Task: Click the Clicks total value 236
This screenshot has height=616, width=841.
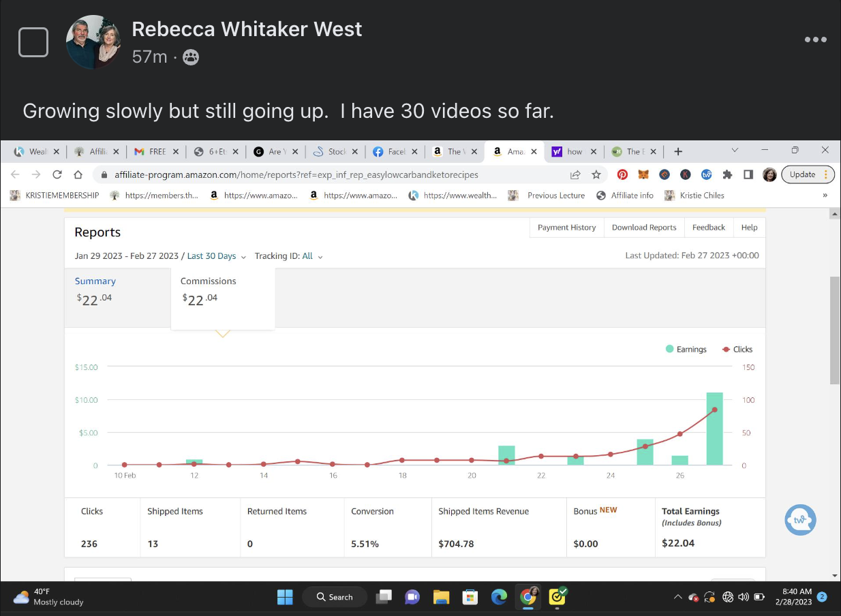Action: point(89,544)
